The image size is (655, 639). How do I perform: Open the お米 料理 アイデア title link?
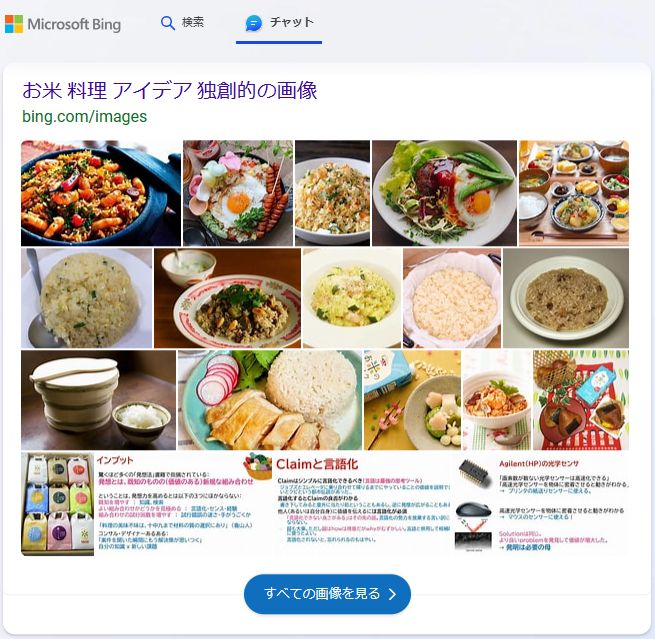170,91
